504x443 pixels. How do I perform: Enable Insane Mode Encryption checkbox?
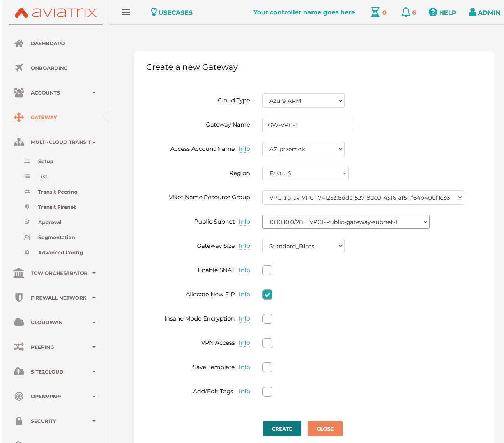pyautogui.click(x=267, y=319)
